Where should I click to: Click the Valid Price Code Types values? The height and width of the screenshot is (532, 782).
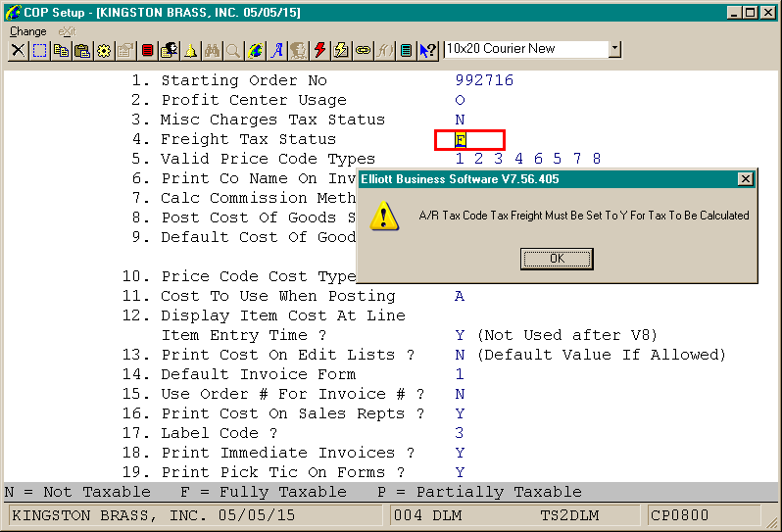(528, 159)
